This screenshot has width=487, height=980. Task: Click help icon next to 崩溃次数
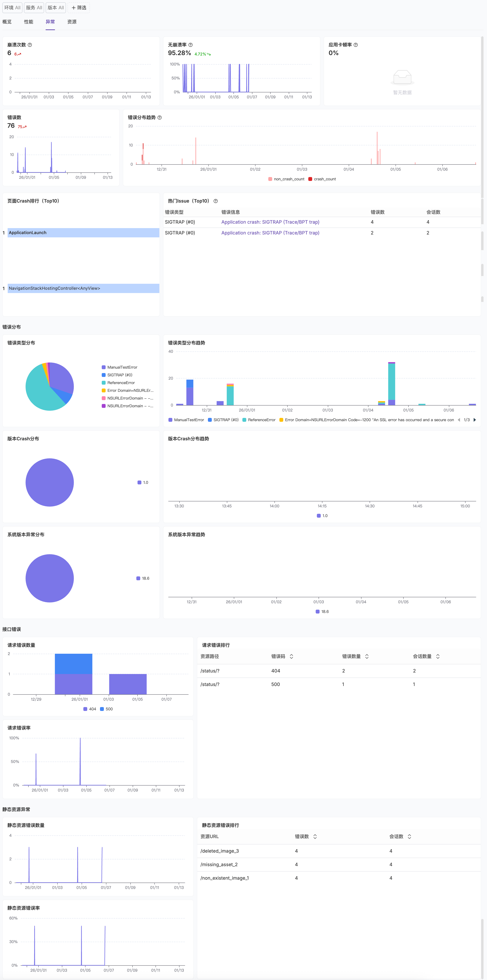(x=30, y=45)
